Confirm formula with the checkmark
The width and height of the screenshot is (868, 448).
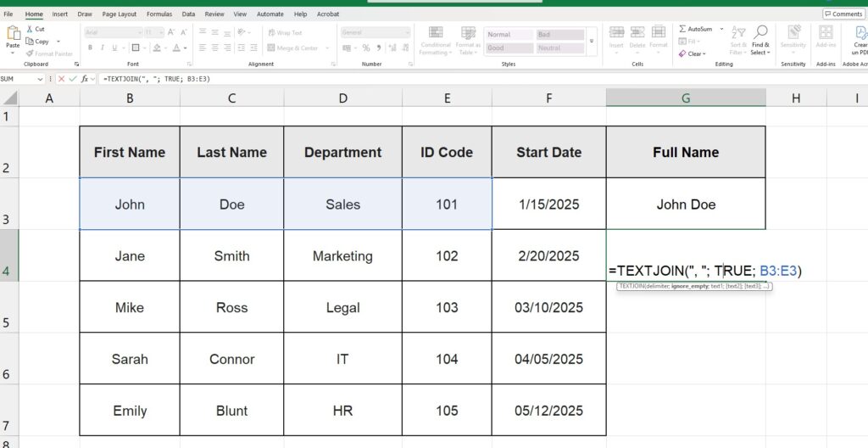click(73, 79)
